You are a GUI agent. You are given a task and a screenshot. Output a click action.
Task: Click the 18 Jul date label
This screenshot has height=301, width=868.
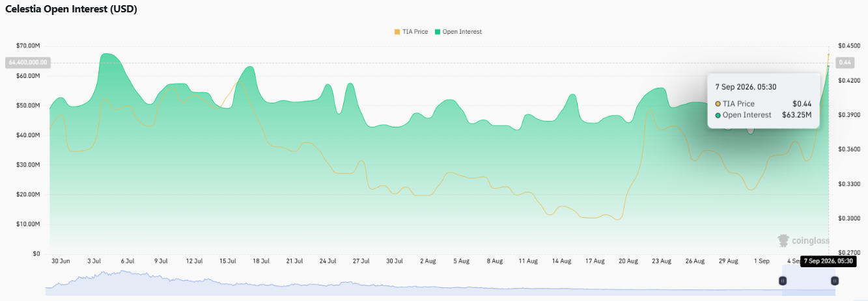pos(260,261)
